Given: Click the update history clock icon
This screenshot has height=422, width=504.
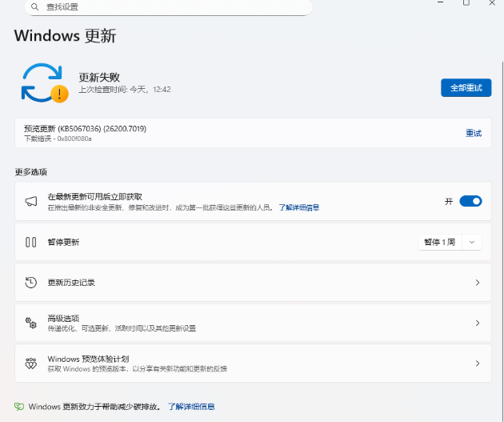Looking at the screenshot, I should click(x=31, y=283).
